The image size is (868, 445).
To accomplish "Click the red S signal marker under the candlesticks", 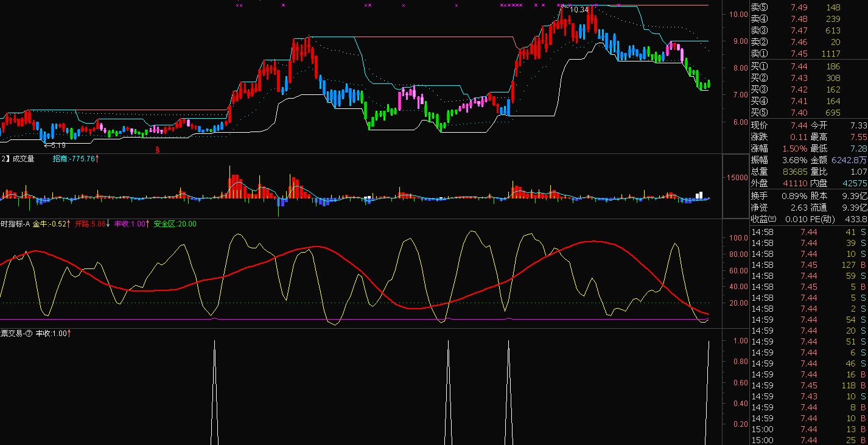I will (158, 149).
